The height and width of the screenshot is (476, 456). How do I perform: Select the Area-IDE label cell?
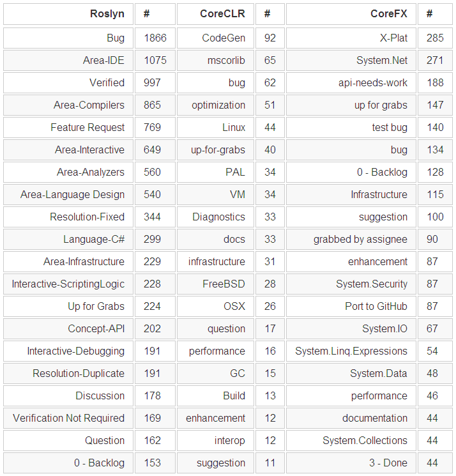103,61
